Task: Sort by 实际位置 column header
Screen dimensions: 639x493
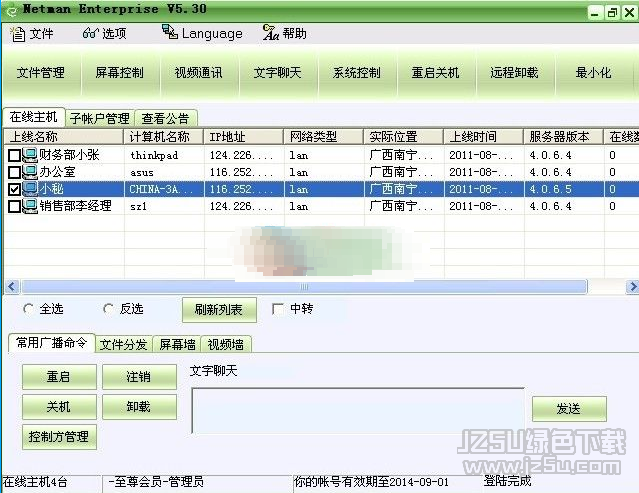Action: (403, 136)
